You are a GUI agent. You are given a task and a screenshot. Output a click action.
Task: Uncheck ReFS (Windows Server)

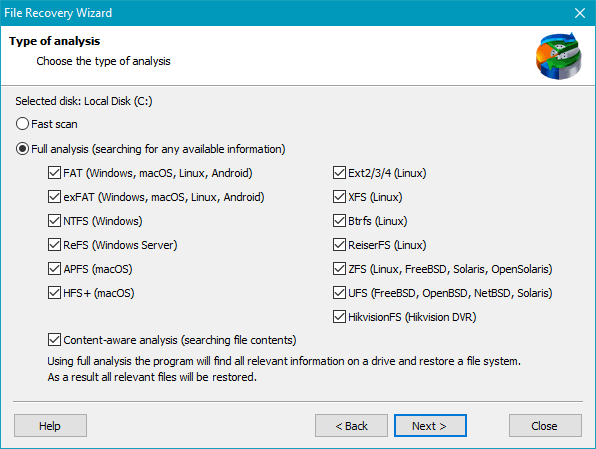[54, 245]
